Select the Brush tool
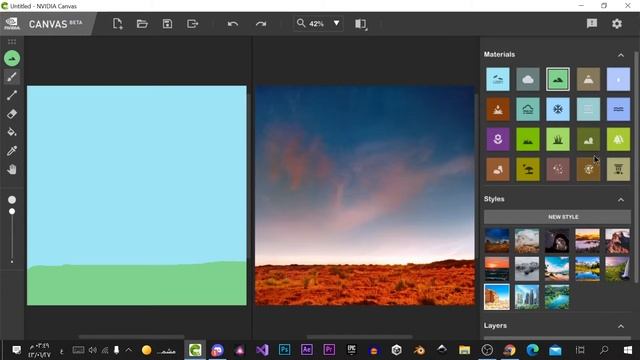Image resolution: width=640 pixels, height=360 pixels. (12, 77)
